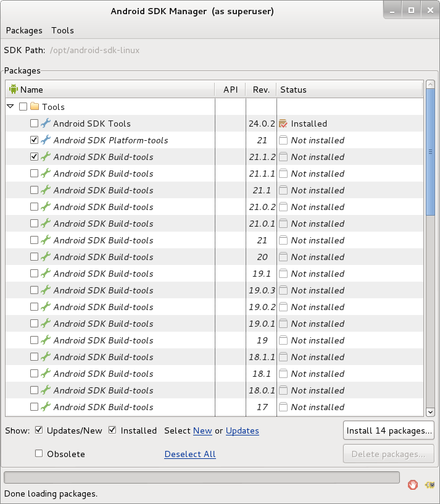Click wrench icon of Build-tools 19.1

46,273
